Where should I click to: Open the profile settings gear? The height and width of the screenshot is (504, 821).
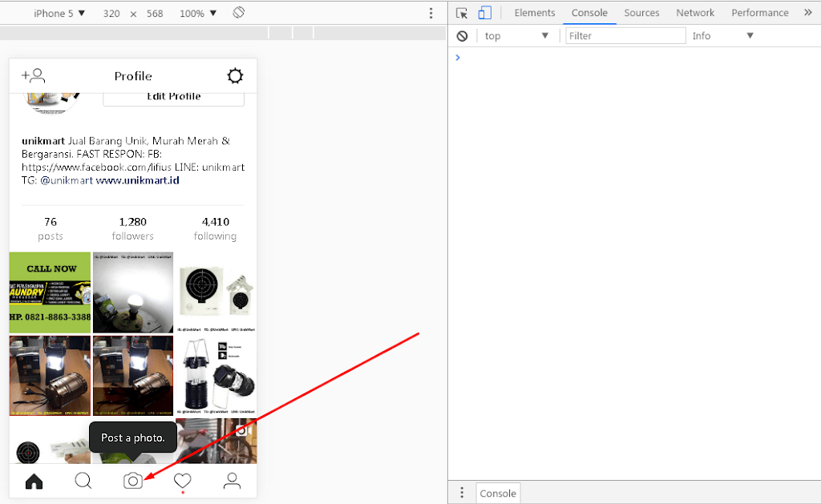234,75
